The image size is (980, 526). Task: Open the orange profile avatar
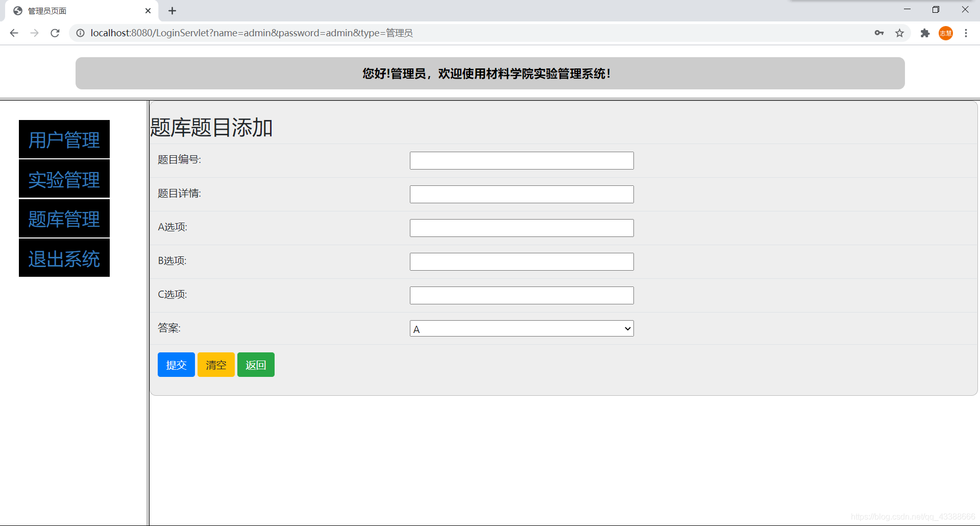(946, 33)
